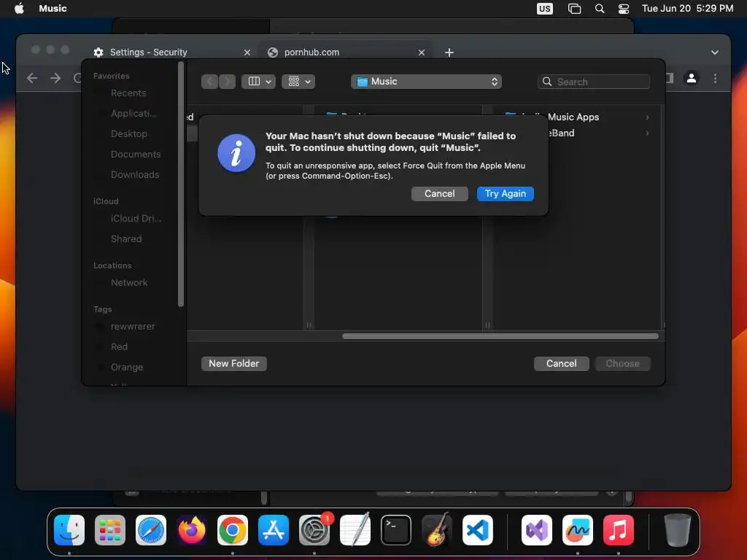Open Freeform from the dock
747x560 pixels.
tap(578, 530)
